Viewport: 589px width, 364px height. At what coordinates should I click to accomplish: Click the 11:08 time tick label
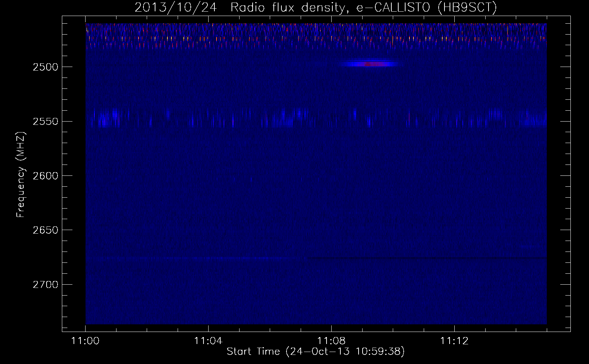coord(331,341)
